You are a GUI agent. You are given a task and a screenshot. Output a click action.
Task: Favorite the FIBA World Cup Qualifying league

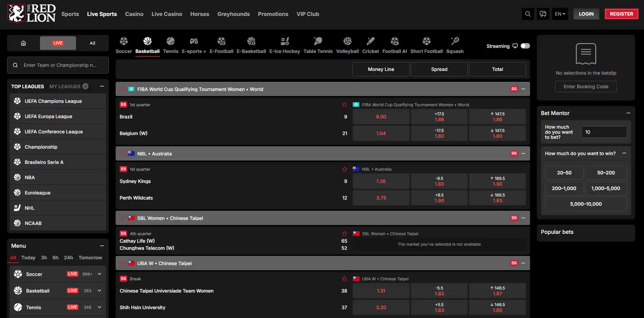pos(122,89)
